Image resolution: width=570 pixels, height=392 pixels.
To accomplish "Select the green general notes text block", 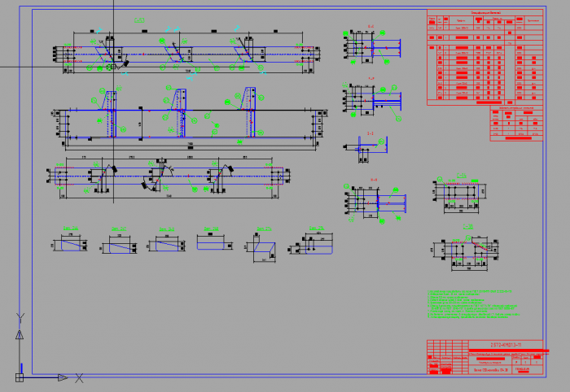I will coord(473,304).
